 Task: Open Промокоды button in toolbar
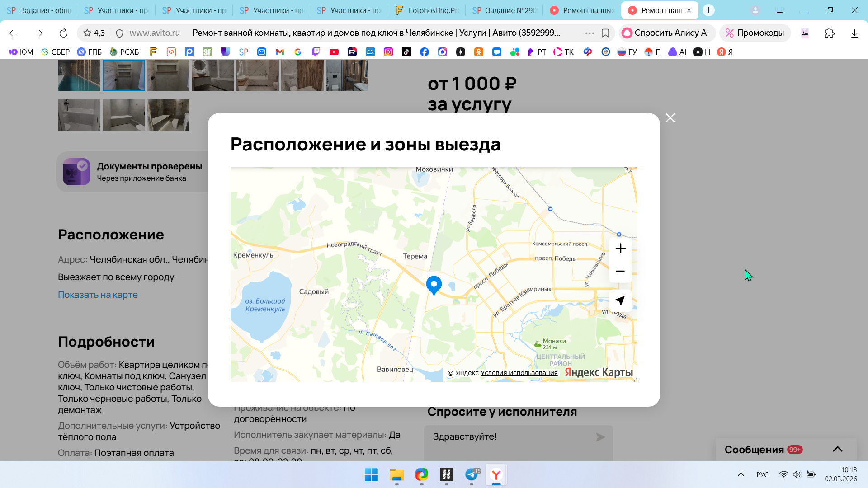pyautogui.click(x=755, y=33)
